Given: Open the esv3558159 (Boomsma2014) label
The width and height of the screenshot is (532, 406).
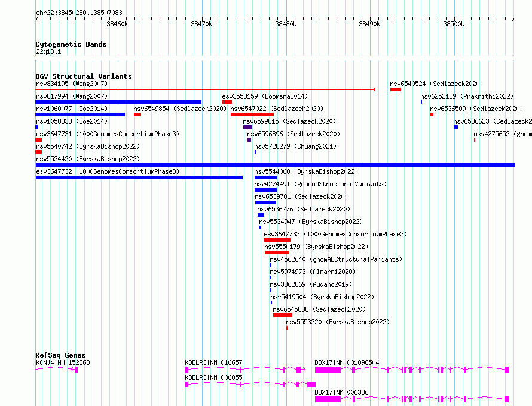Looking at the screenshot, I should (x=265, y=96).
